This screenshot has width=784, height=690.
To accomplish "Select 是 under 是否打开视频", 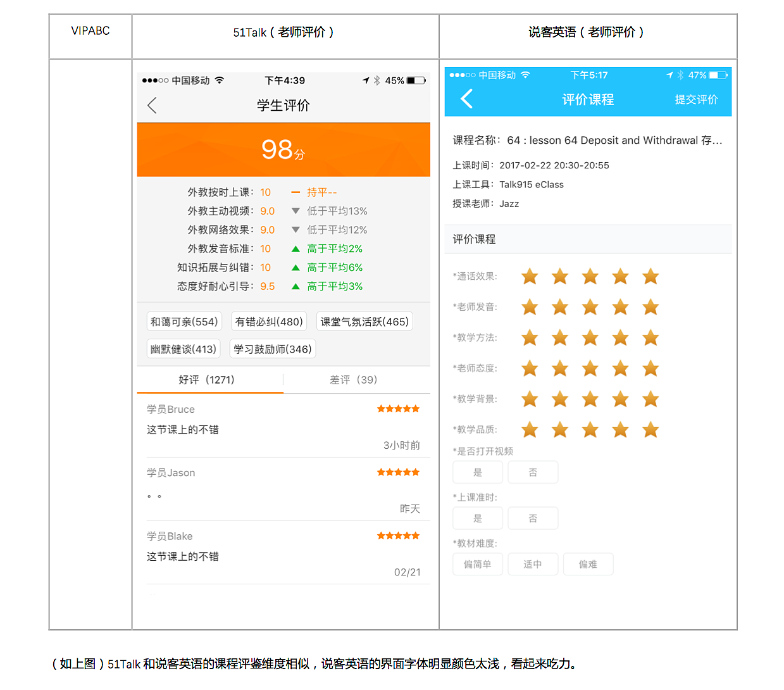I will pos(478,472).
